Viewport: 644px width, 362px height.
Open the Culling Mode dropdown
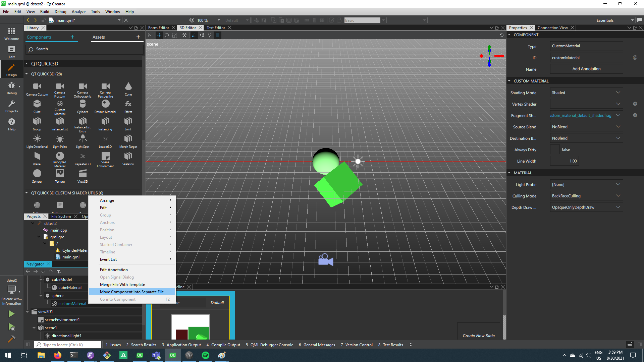[x=586, y=196]
